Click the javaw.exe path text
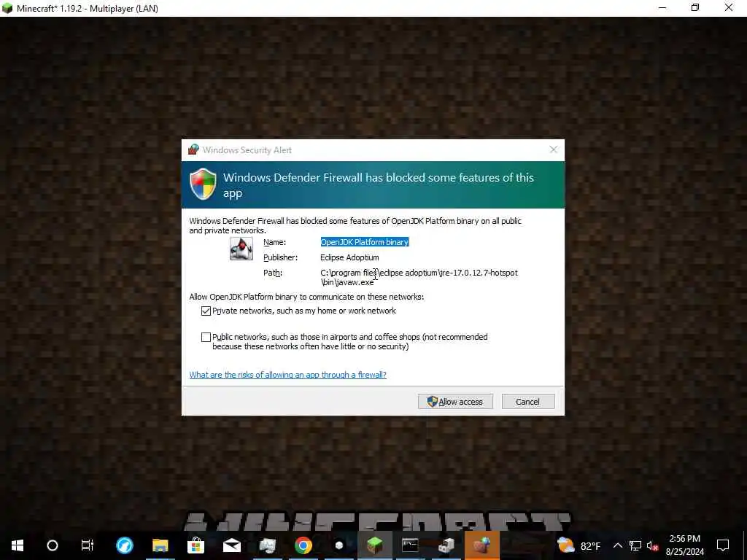 coord(419,277)
